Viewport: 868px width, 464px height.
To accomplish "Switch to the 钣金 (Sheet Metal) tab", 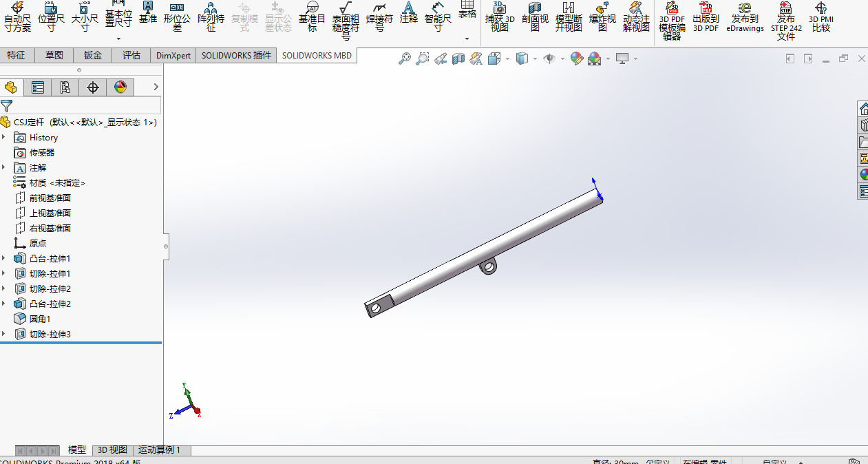I will 93,55.
